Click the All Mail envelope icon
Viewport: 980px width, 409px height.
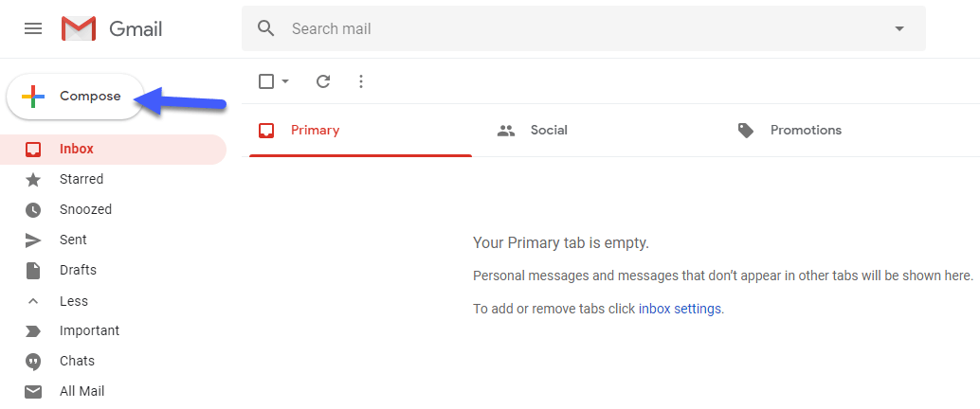tap(33, 391)
